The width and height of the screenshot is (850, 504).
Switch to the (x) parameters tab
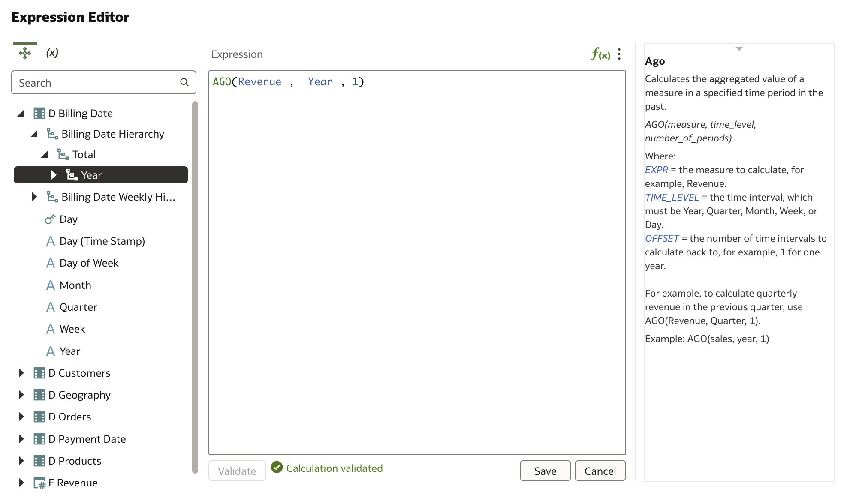[52, 53]
